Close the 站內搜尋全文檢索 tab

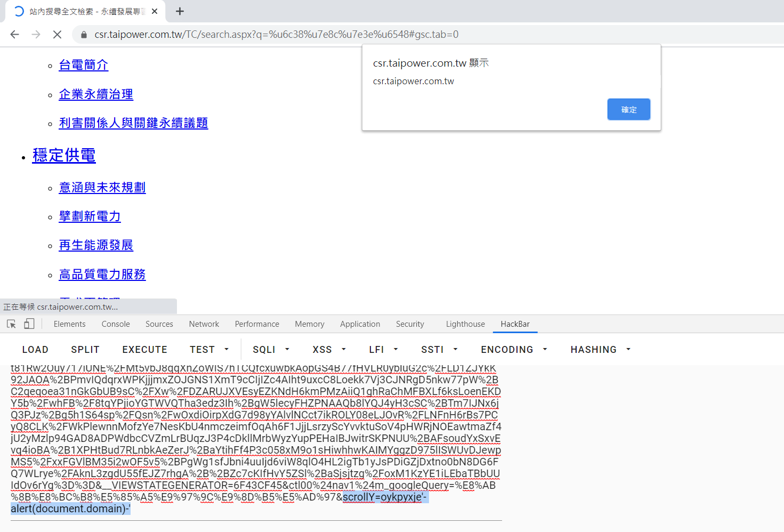pyautogui.click(x=155, y=11)
